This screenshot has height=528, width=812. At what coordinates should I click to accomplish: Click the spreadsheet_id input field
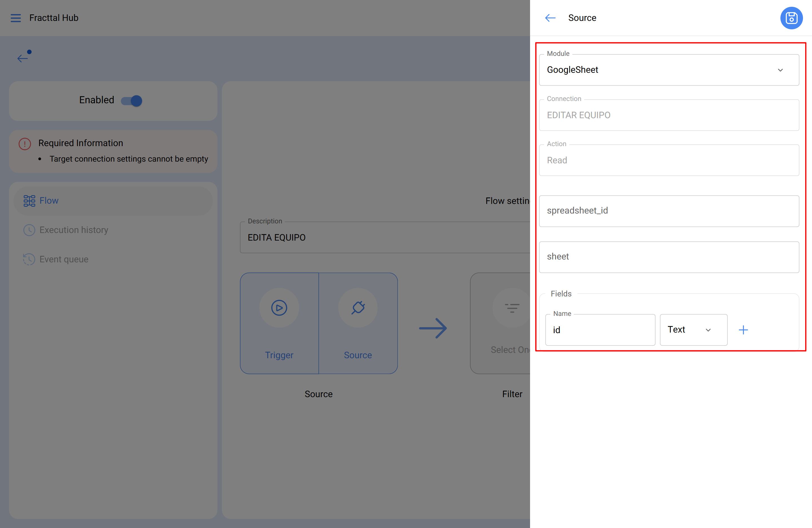[669, 211]
